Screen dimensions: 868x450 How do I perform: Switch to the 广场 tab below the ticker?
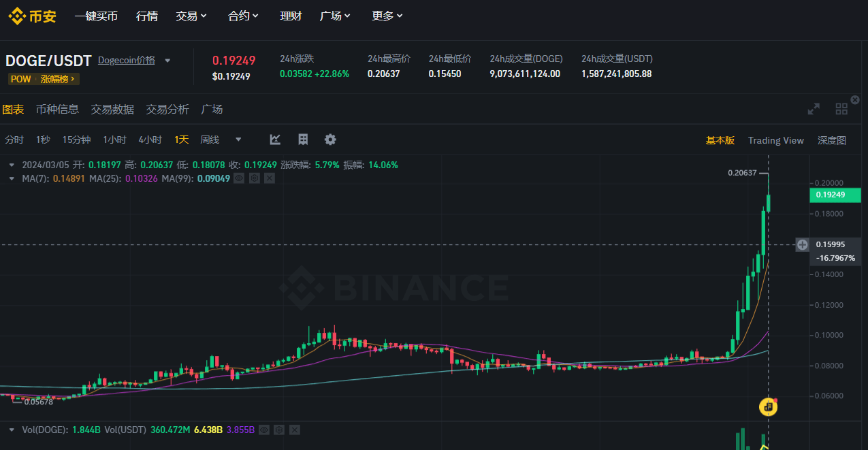pyautogui.click(x=212, y=109)
